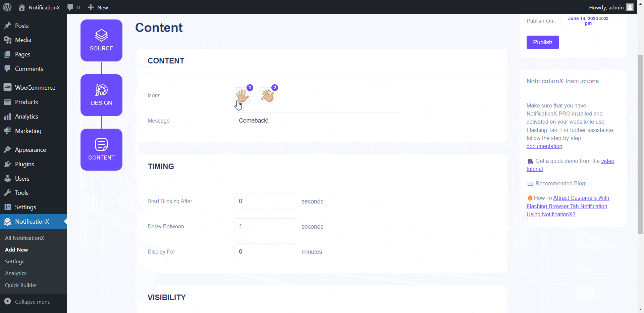The width and height of the screenshot is (644, 313).
Task: Click the Plugins sidebar icon
Action: (x=7, y=164)
